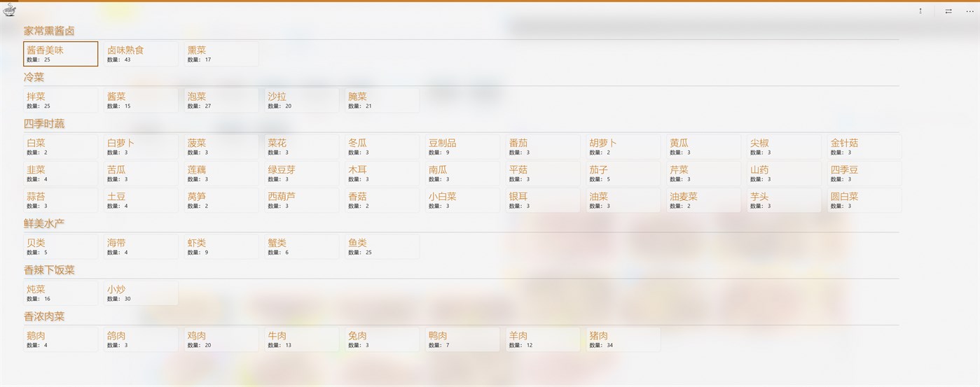Select the 兔肉 tile
This screenshot has width=980, height=387.
pos(382,339)
